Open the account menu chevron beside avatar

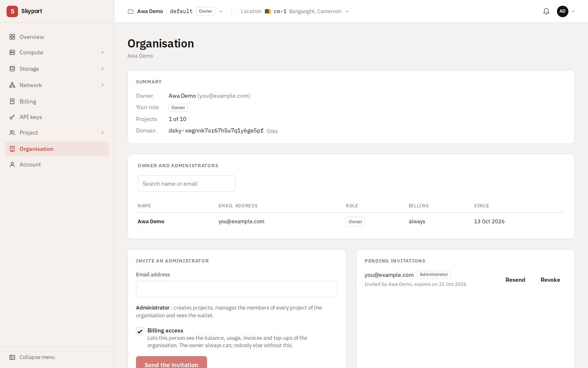573,11
